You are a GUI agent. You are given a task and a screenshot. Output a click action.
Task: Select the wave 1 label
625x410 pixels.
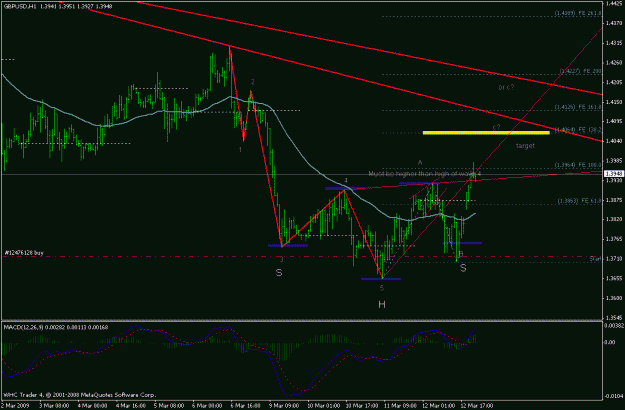(240, 149)
